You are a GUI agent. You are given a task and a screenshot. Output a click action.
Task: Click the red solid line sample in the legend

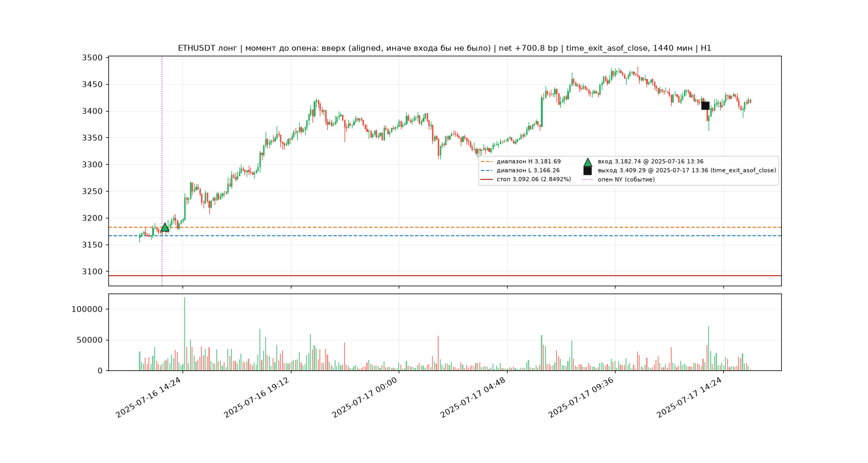pyautogui.click(x=487, y=179)
